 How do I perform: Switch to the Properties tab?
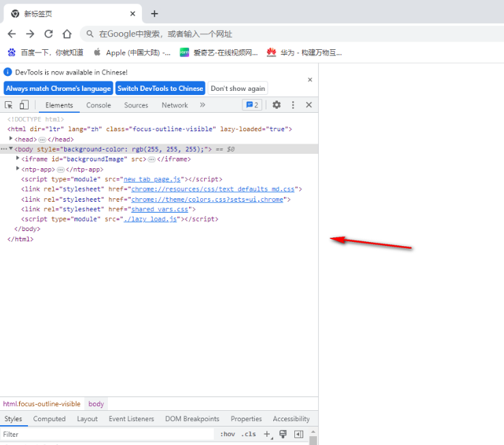click(247, 419)
